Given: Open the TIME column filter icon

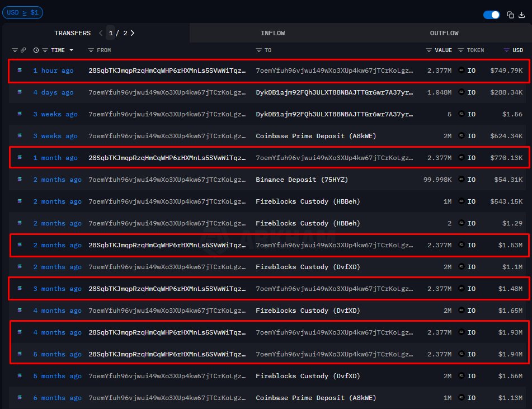Looking at the screenshot, I should [45, 50].
